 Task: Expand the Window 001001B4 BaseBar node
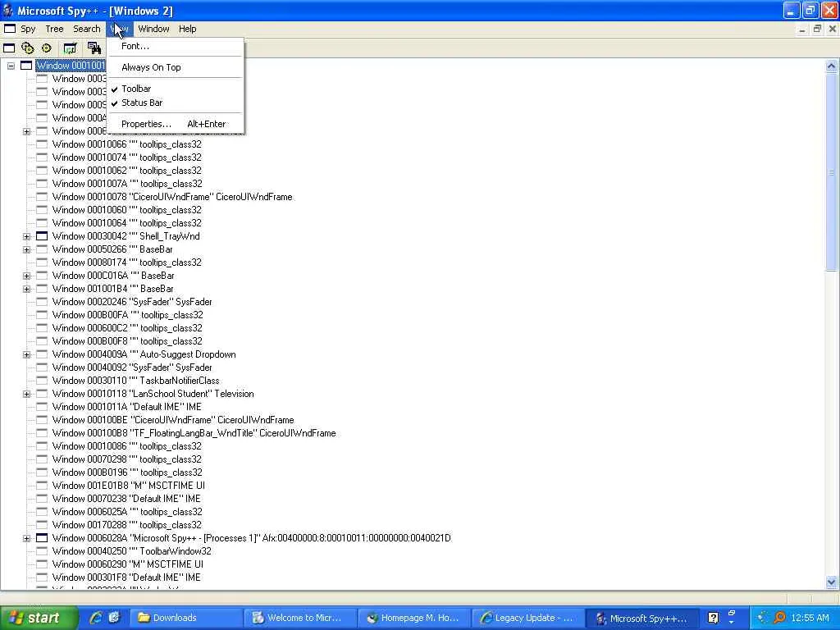27,289
